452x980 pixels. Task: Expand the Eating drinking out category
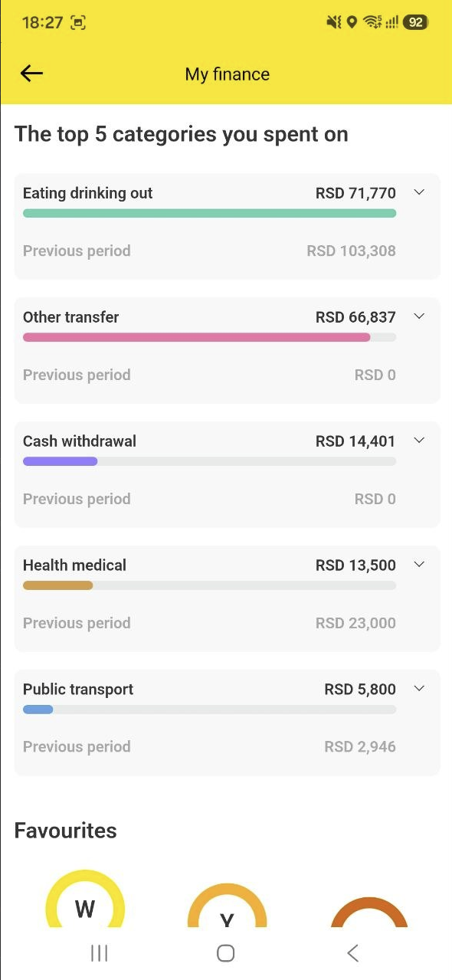click(x=419, y=192)
